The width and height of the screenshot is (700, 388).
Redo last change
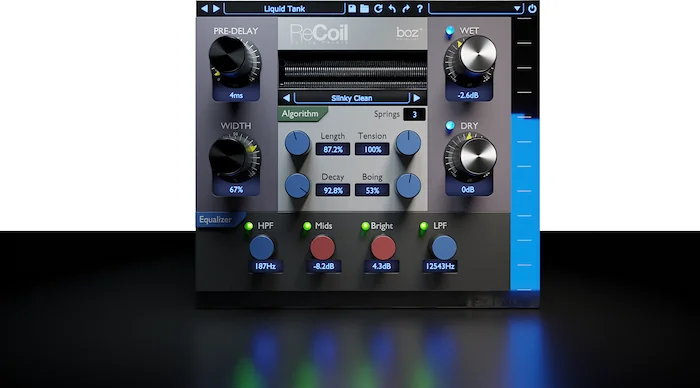pos(406,8)
